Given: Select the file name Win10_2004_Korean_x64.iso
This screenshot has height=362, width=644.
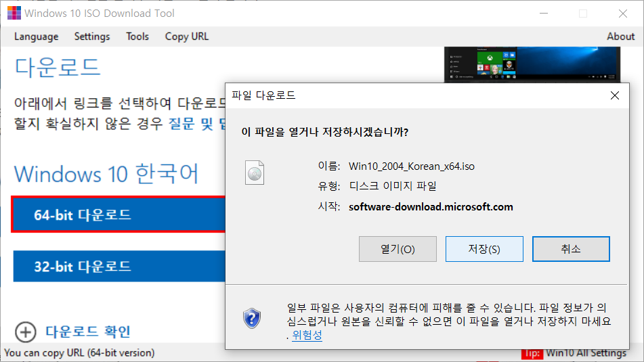Looking at the screenshot, I should click(x=412, y=166).
